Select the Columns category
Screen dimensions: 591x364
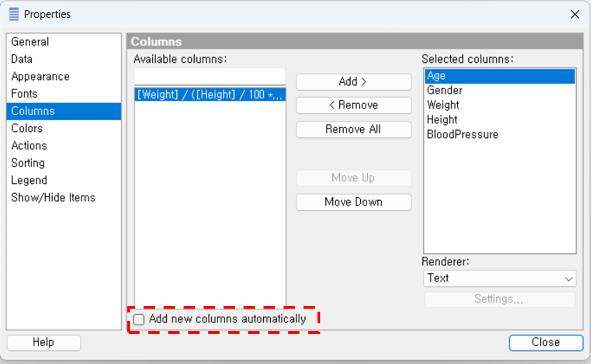(64, 111)
